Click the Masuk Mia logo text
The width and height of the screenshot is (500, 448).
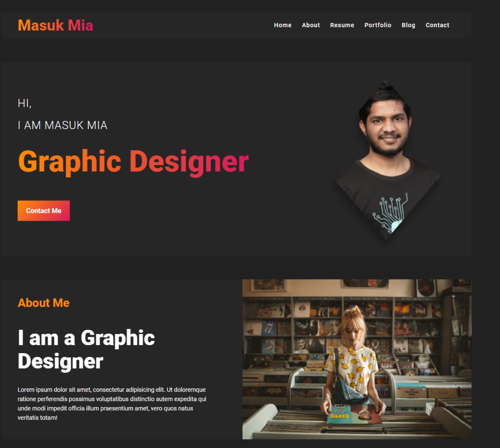pyautogui.click(x=56, y=25)
